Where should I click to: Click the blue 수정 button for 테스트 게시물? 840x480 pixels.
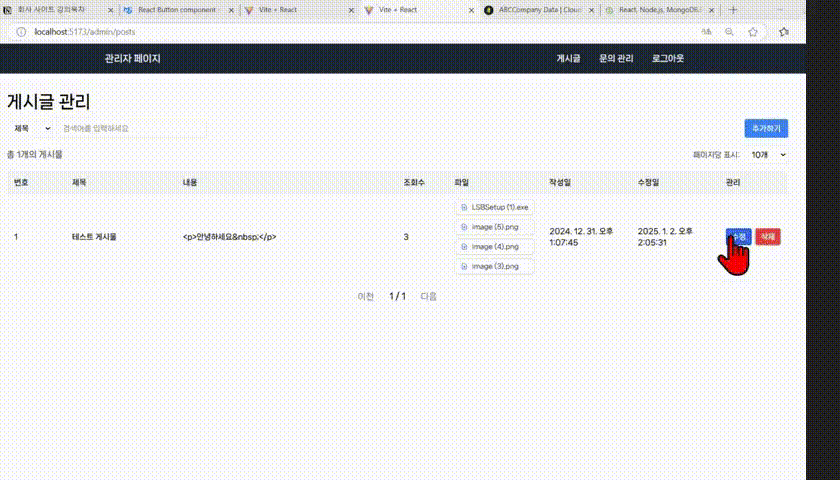click(738, 237)
